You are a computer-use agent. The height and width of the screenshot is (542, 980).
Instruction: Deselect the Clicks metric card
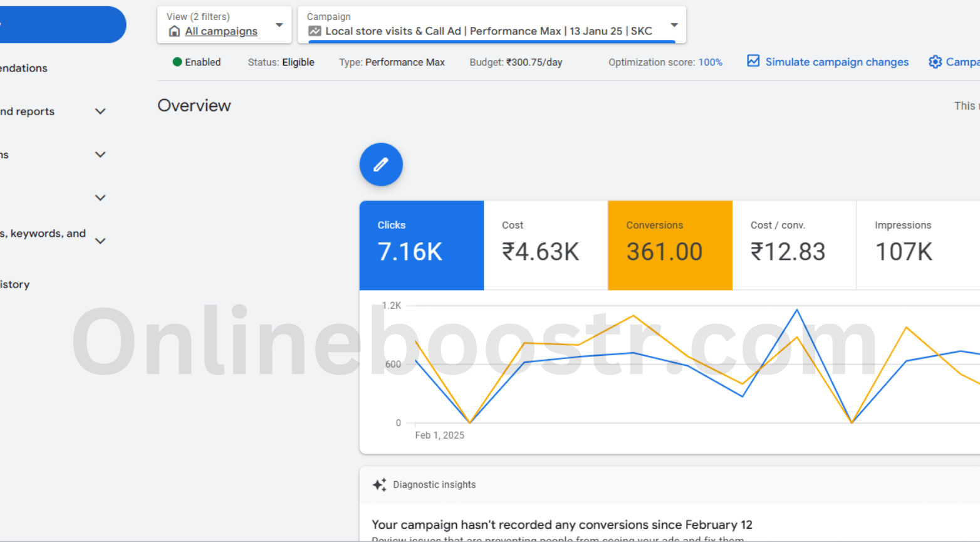[421, 245]
